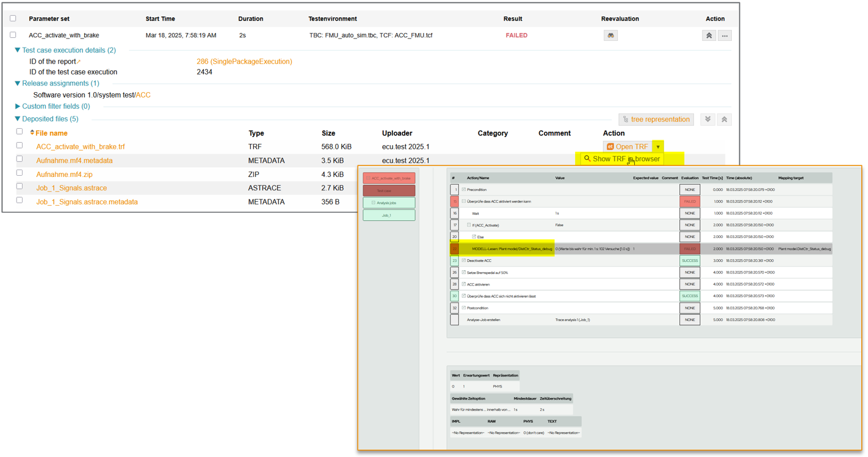Open the 286 (SinglePackageExecution) report link
Viewport: 868px width, 457px height.
244,62
